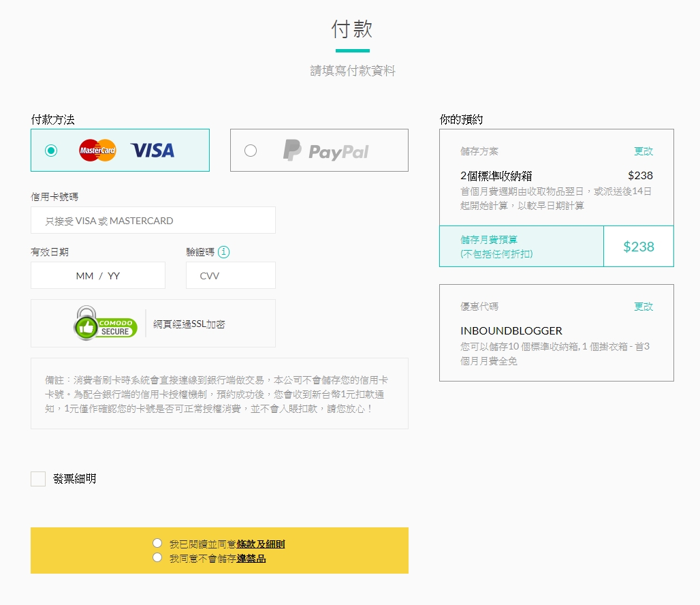Click the MasterCard logo
The image size is (700, 605).
point(97,151)
